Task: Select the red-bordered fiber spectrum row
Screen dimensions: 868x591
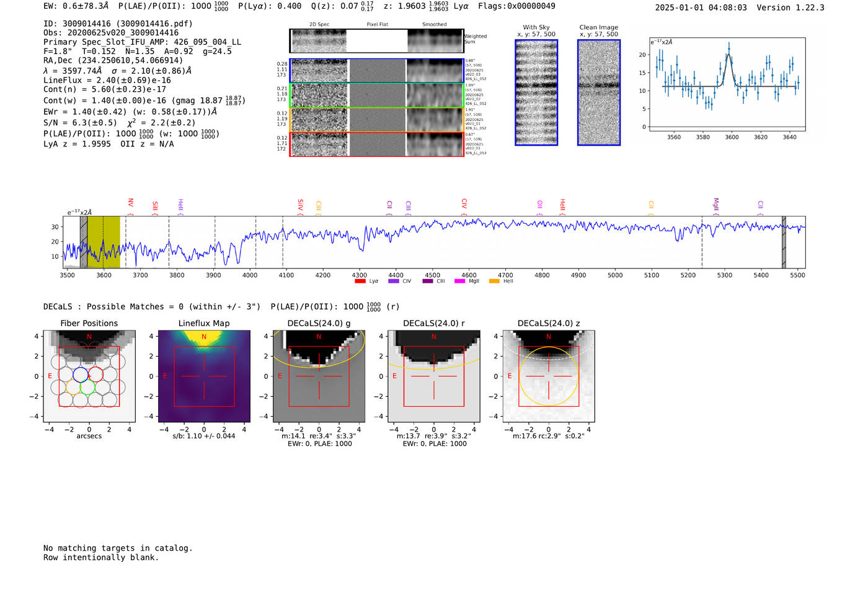Action: click(x=376, y=144)
